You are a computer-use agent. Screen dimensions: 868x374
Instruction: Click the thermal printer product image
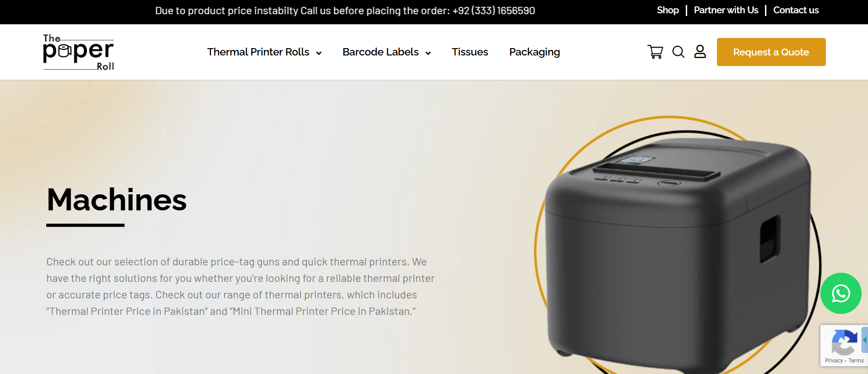coord(678,254)
